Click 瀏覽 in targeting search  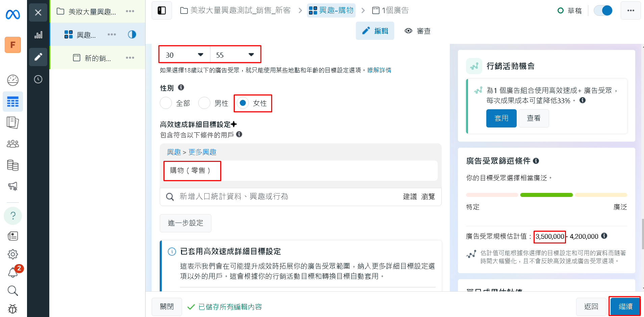428,197
